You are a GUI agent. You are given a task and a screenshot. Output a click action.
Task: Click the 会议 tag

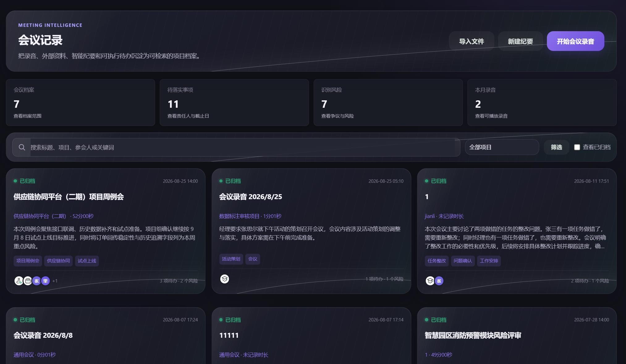pos(253,259)
